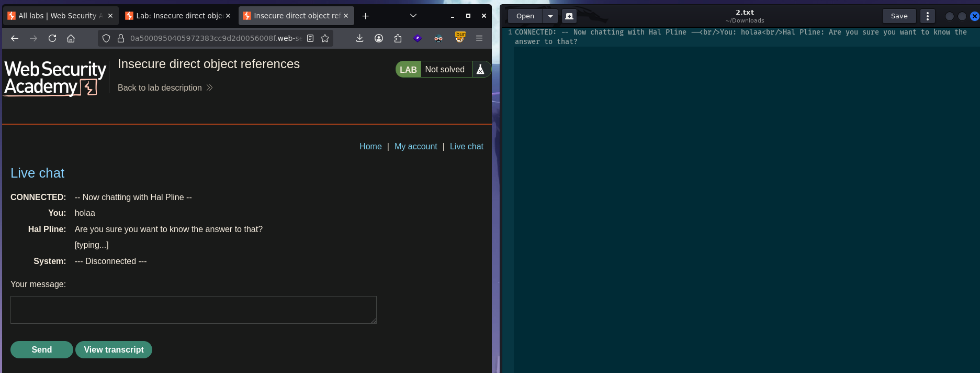Bookmark this page with the star
The image size is (980, 373).
(325, 38)
